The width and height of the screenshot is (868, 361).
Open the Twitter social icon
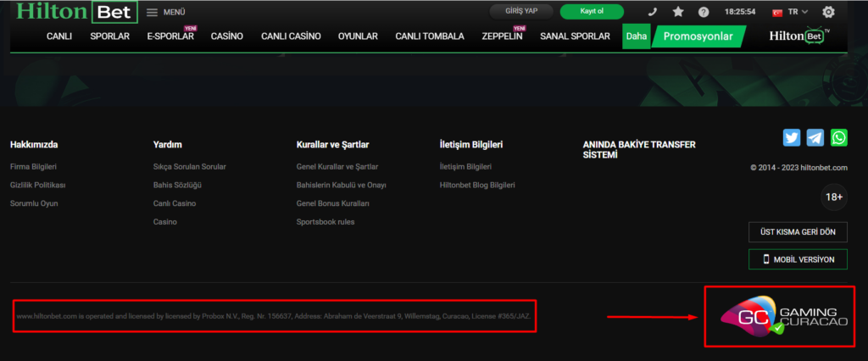pyautogui.click(x=792, y=137)
